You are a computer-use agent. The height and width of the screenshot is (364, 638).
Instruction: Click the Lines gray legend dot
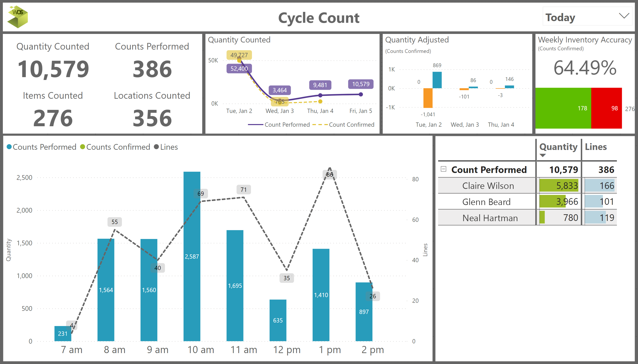[x=156, y=147]
